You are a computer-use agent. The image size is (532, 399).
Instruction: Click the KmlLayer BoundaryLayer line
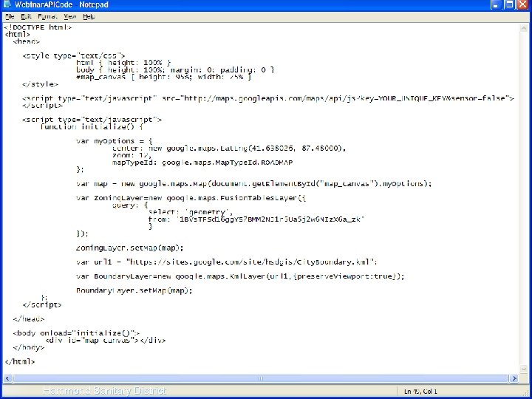240,276
